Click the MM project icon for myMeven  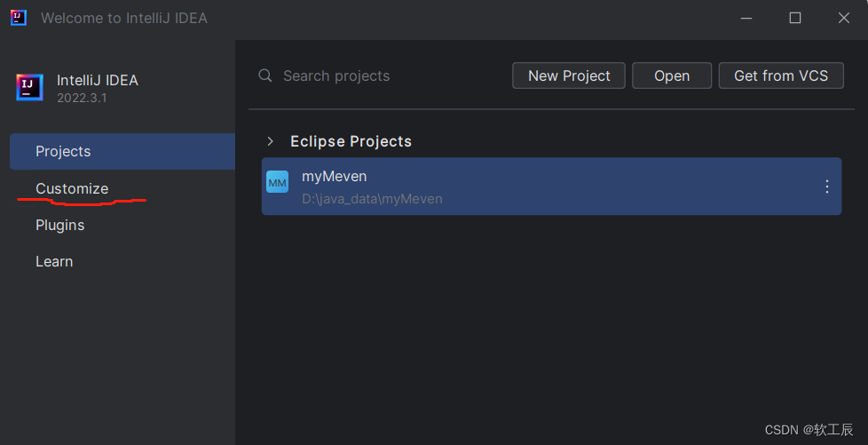[x=277, y=182]
